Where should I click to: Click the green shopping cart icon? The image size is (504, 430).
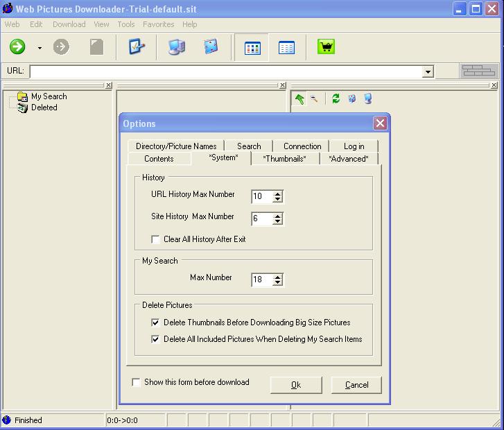[x=326, y=47]
